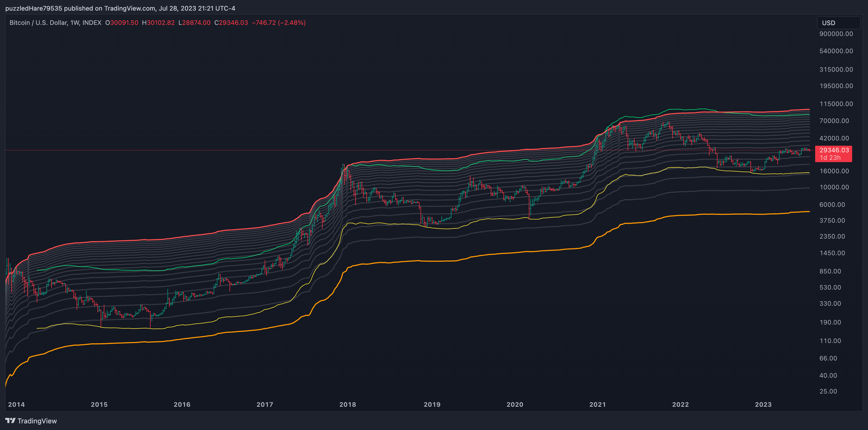Select the 2020 year label on the time axis
Viewport: 868px width, 430px height.
(515, 404)
